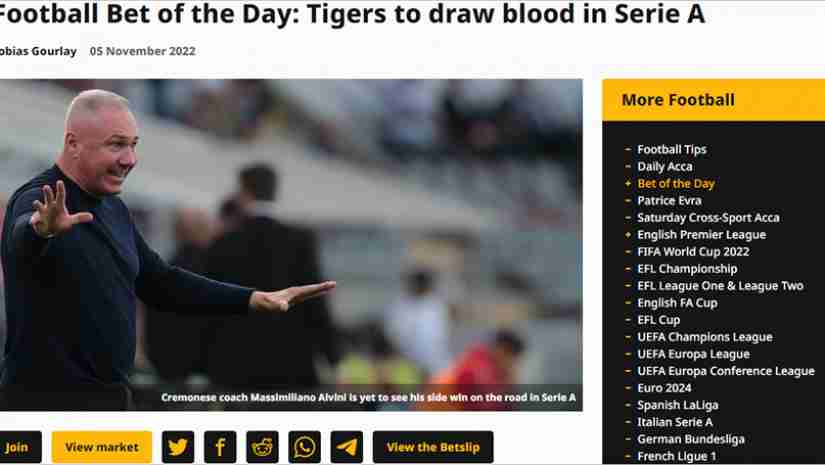Open Saturday Cross-Sport Acca link
Screen dimensions: 825x465
click(x=708, y=217)
